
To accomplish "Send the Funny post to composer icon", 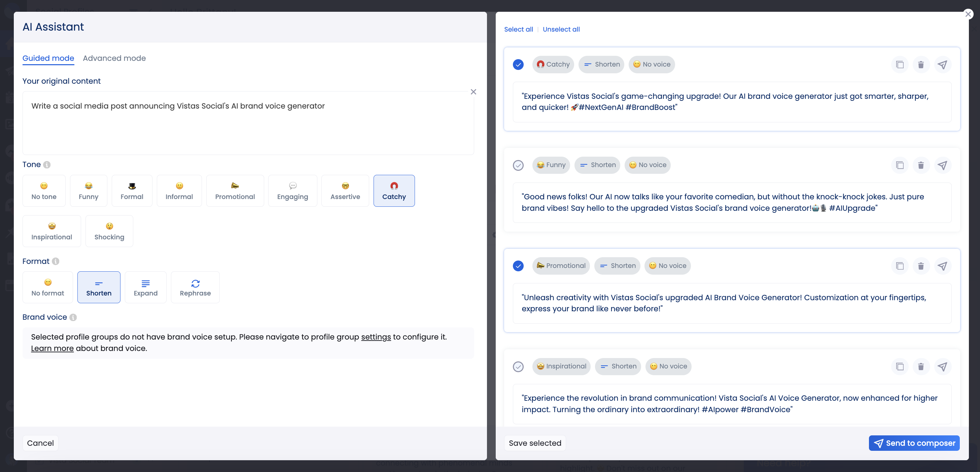I will click(942, 165).
